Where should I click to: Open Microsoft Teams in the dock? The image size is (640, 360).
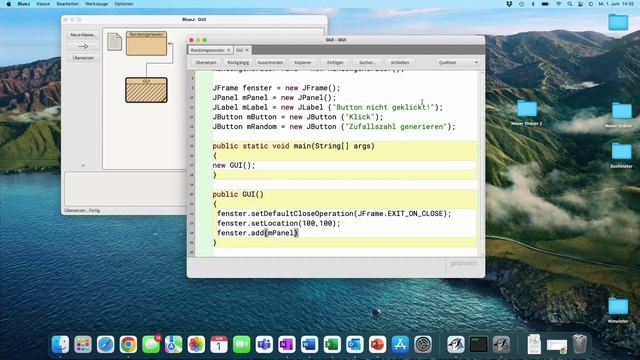pos(264,344)
